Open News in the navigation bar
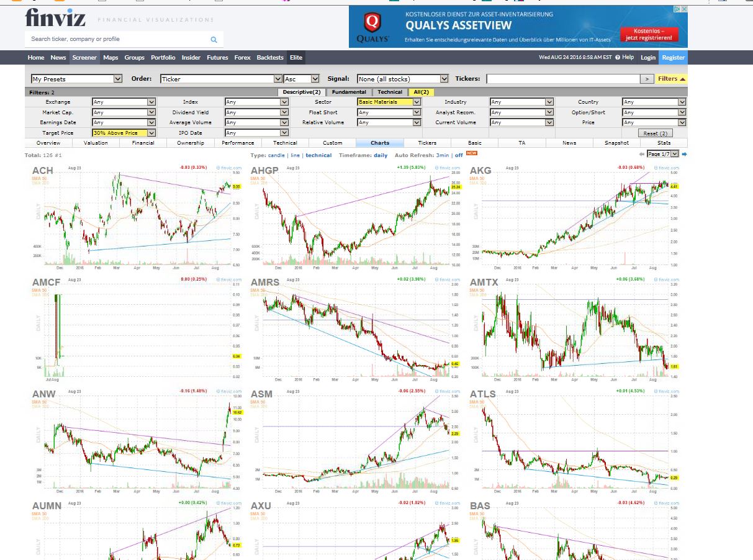 pyautogui.click(x=58, y=58)
